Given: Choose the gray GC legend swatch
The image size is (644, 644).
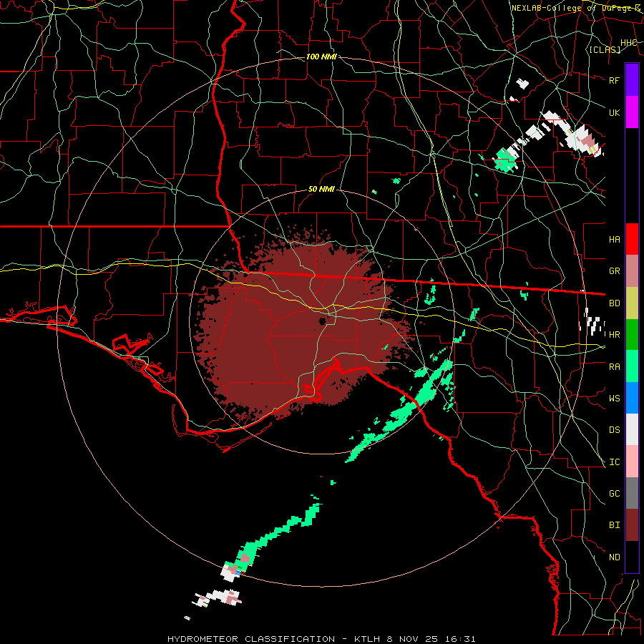Looking at the screenshot, I should click(632, 493).
